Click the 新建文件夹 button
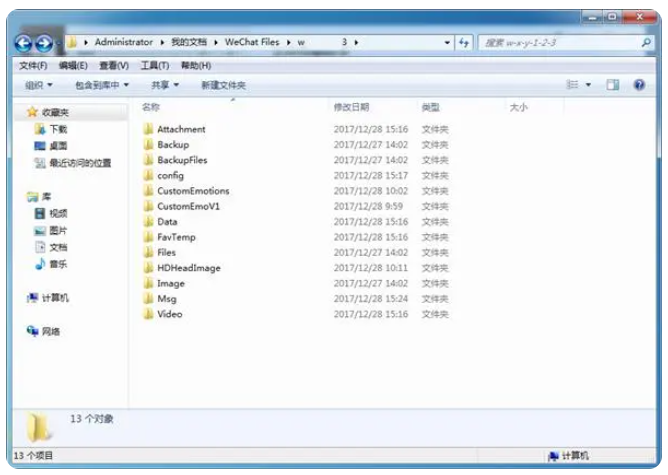Image resolution: width=668 pixels, height=475 pixels. pos(223,85)
